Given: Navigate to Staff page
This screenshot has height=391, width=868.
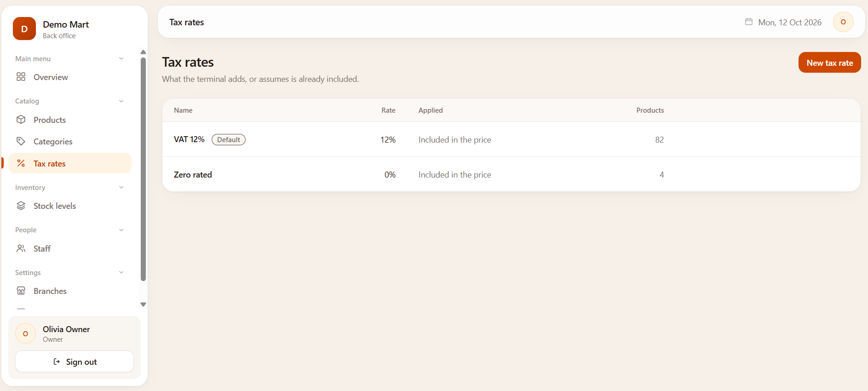Looking at the screenshot, I should 70,248.
